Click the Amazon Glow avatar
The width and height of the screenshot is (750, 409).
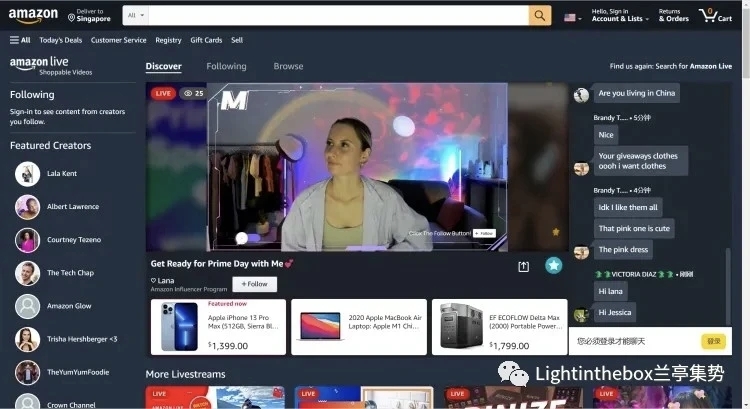27,306
